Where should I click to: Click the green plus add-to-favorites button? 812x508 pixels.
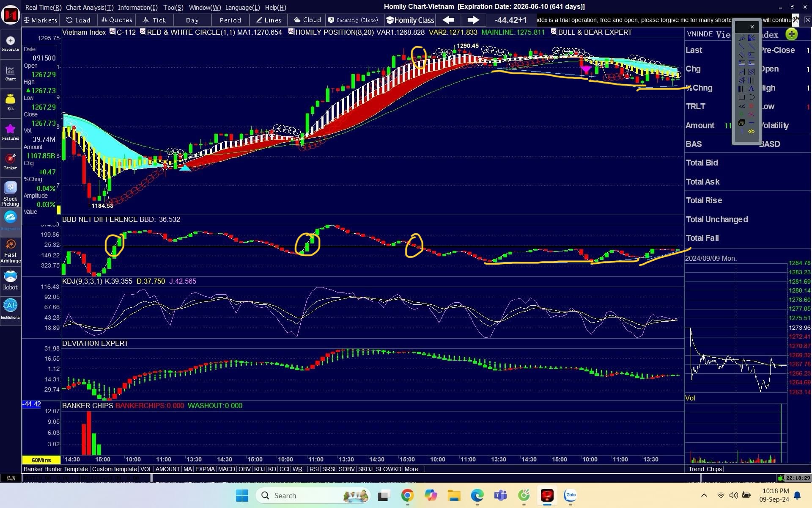click(792, 34)
